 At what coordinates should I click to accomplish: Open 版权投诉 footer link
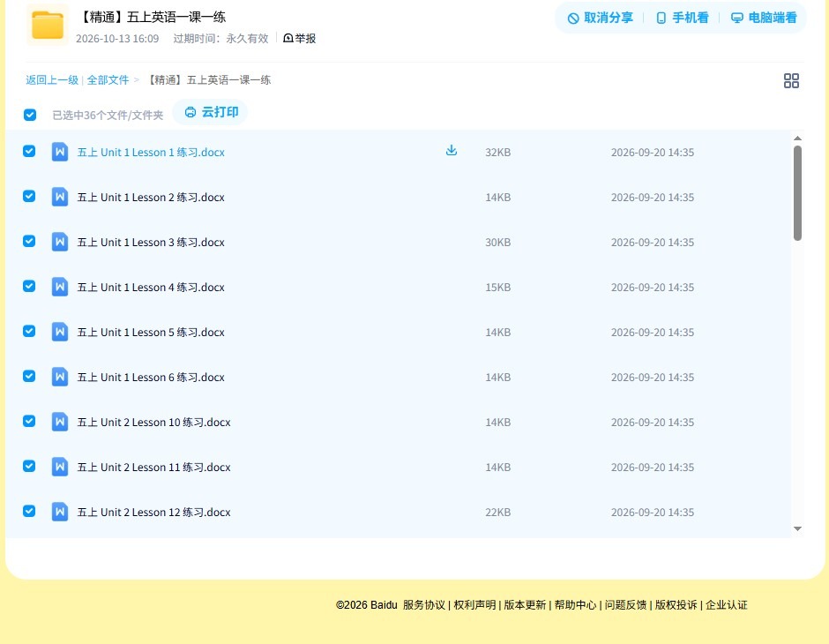pyautogui.click(x=676, y=605)
